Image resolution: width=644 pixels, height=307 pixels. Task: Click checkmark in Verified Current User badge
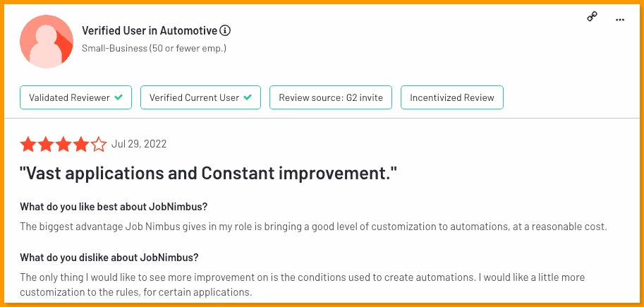click(x=248, y=97)
